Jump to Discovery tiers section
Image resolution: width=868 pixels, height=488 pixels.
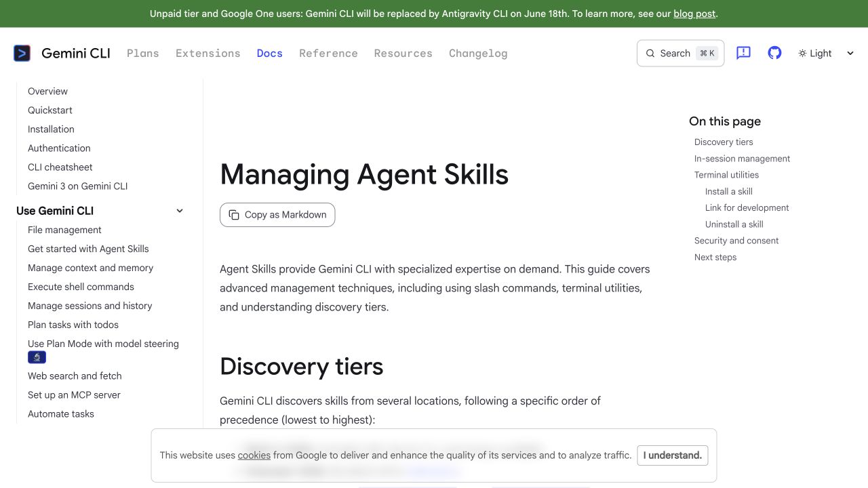[724, 142]
